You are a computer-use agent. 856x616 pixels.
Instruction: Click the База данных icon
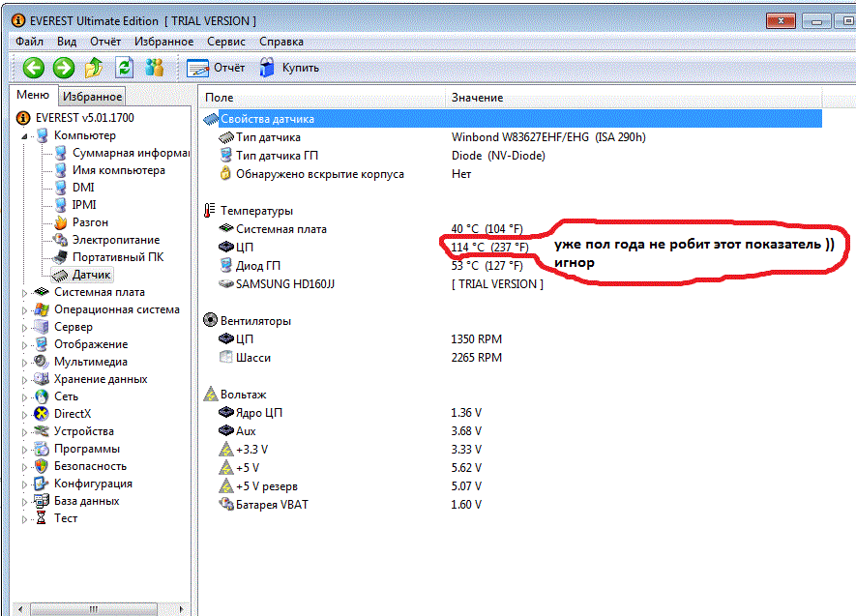click(x=42, y=501)
